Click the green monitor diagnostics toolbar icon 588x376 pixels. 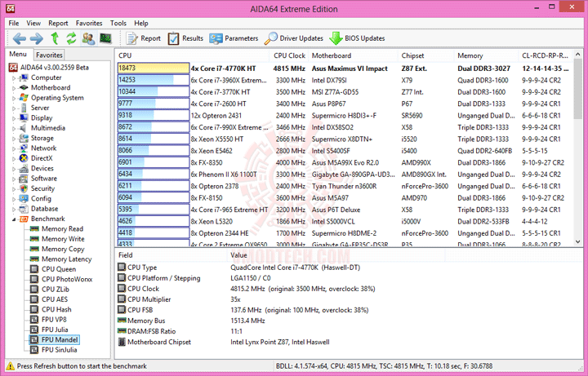click(x=105, y=38)
